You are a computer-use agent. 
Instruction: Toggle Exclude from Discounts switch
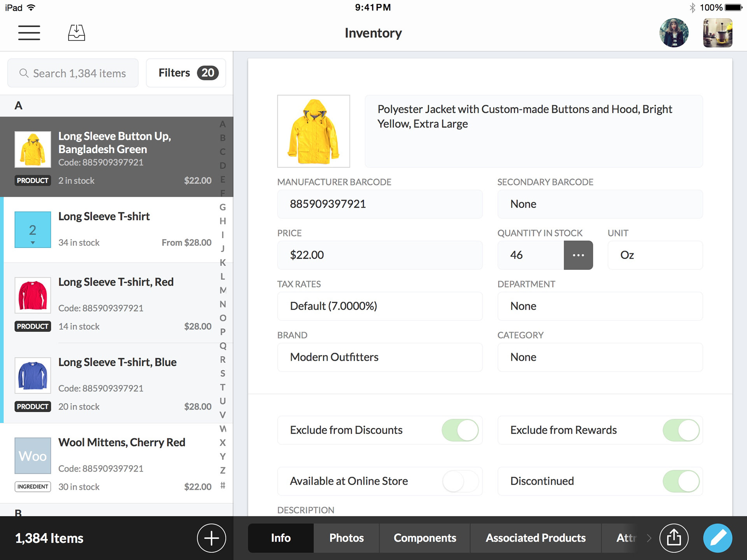(x=460, y=430)
